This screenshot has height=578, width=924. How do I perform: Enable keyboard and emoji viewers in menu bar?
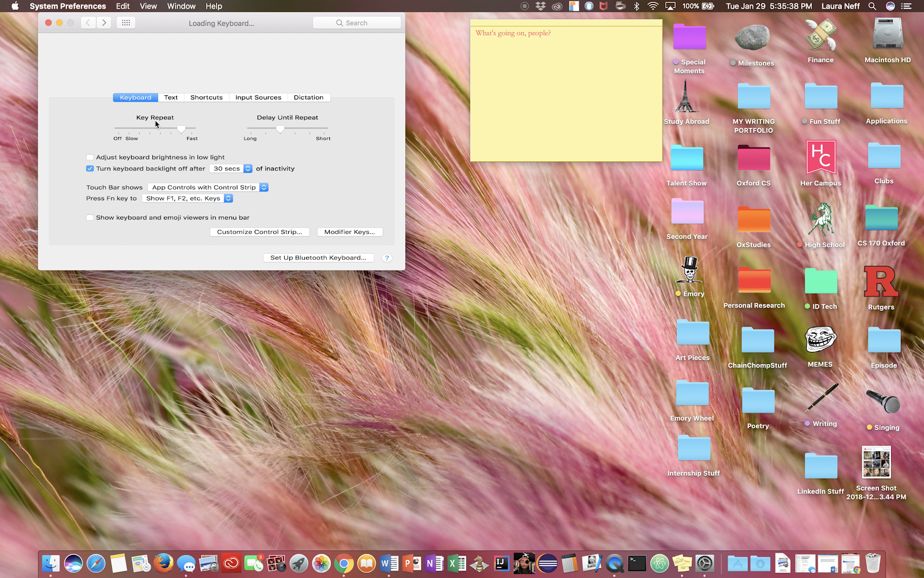(90, 218)
